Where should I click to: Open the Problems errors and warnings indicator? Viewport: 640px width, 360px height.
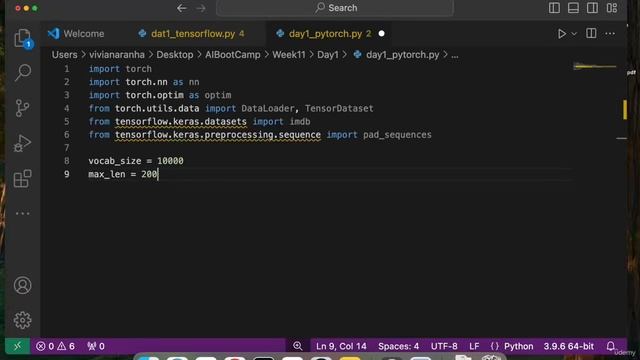(x=55, y=347)
